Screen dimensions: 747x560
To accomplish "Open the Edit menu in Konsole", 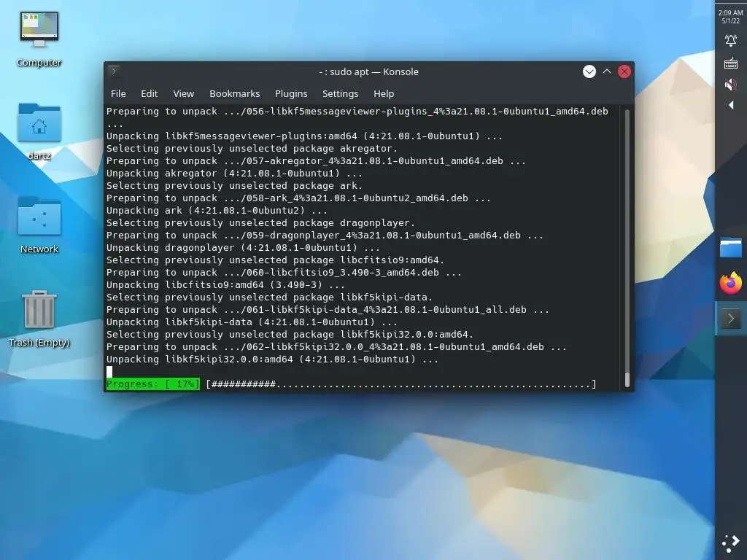I will tap(149, 94).
